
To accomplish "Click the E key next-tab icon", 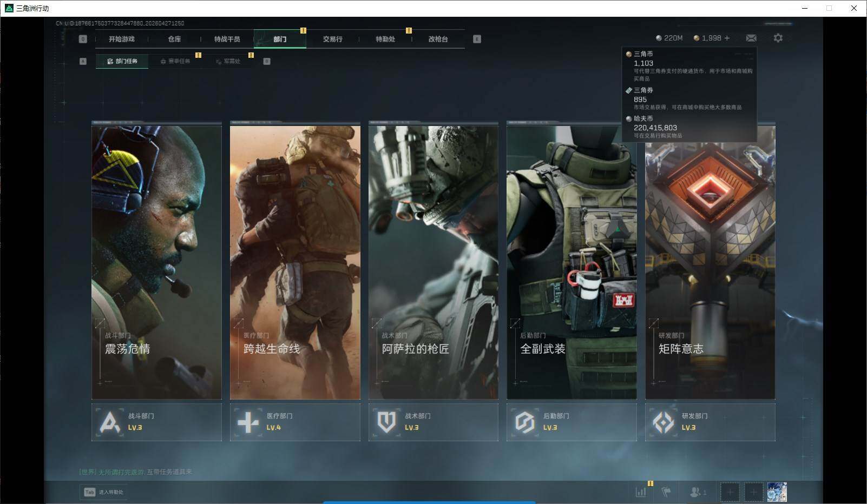I will click(477, 39).
